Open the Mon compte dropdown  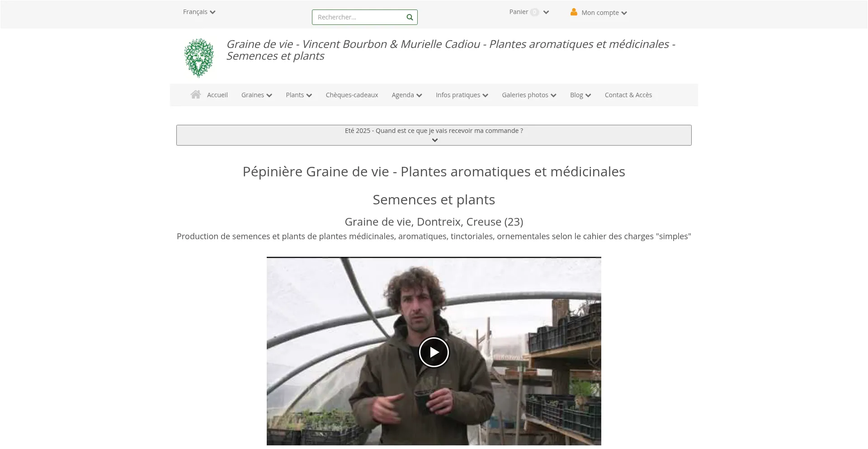coord(604,13)
